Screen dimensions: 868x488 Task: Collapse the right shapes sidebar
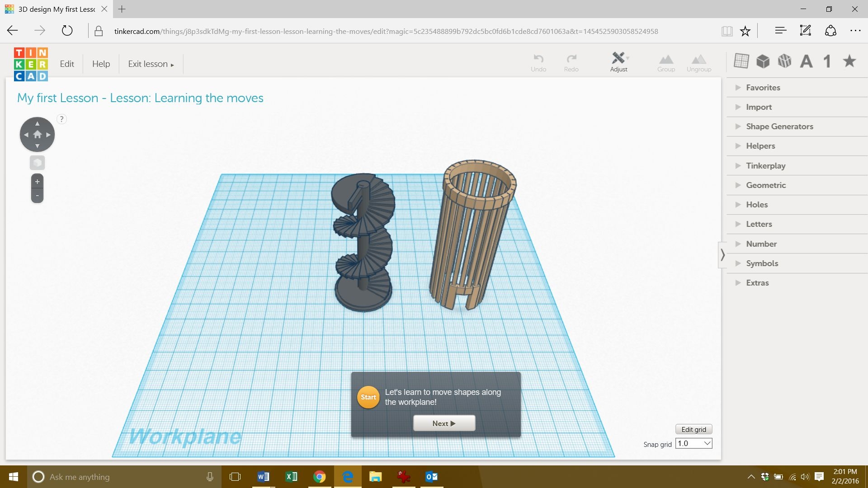722,255
